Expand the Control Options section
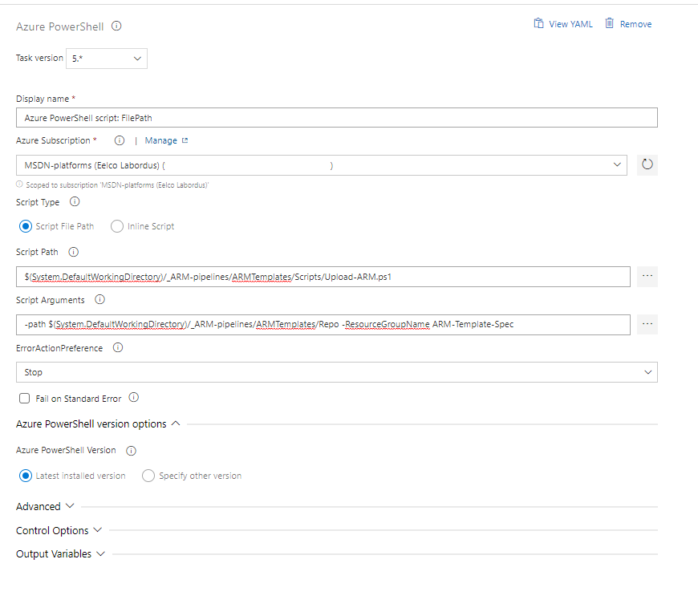Viewport: 698px width, 616px height. pyautogui.click(x=59, y=530)
